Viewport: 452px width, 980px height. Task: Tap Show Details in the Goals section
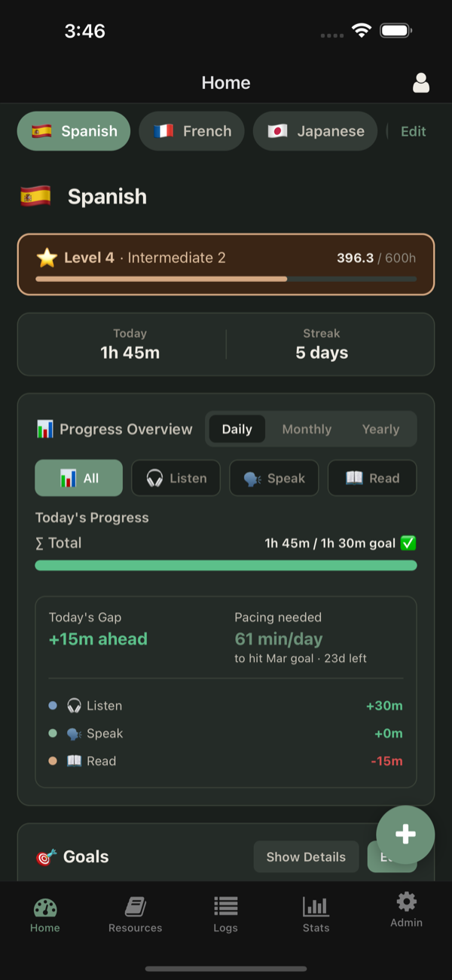306,856
